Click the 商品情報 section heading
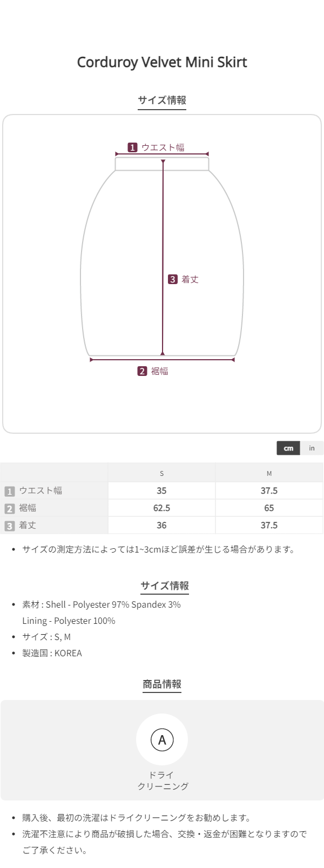The width and height of the screenshot is (324, 868). (x=162, y=684)
